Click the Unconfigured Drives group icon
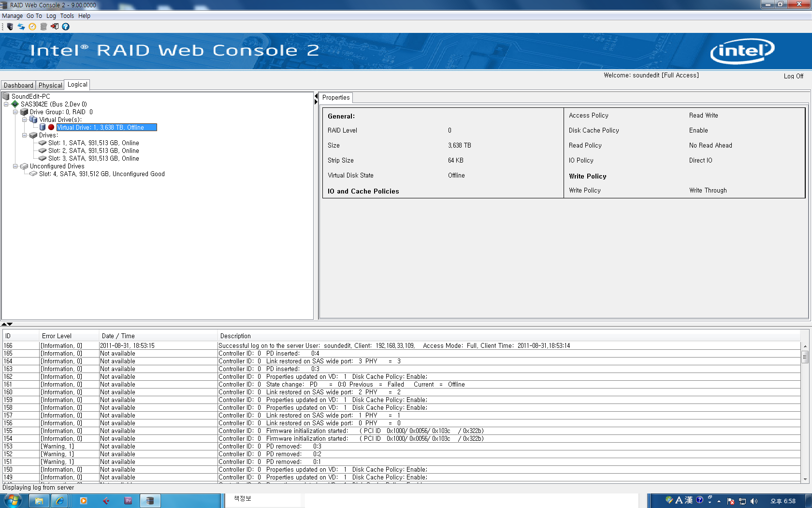 click(24, 166)
